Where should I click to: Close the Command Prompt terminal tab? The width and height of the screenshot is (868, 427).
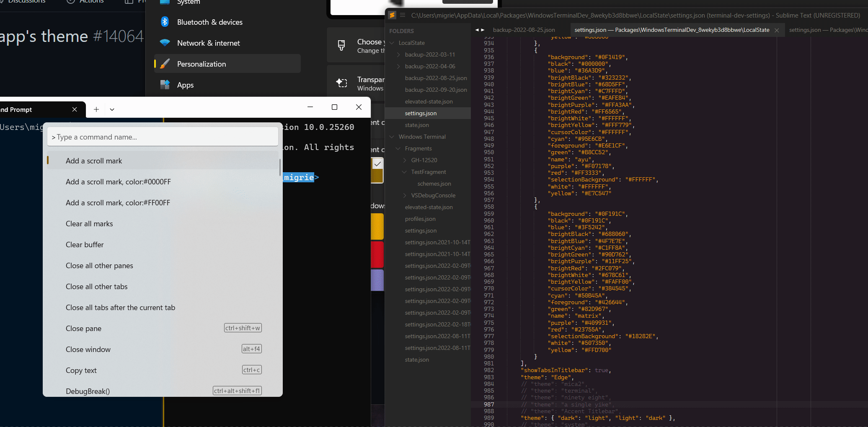click(x=75, y=109)
